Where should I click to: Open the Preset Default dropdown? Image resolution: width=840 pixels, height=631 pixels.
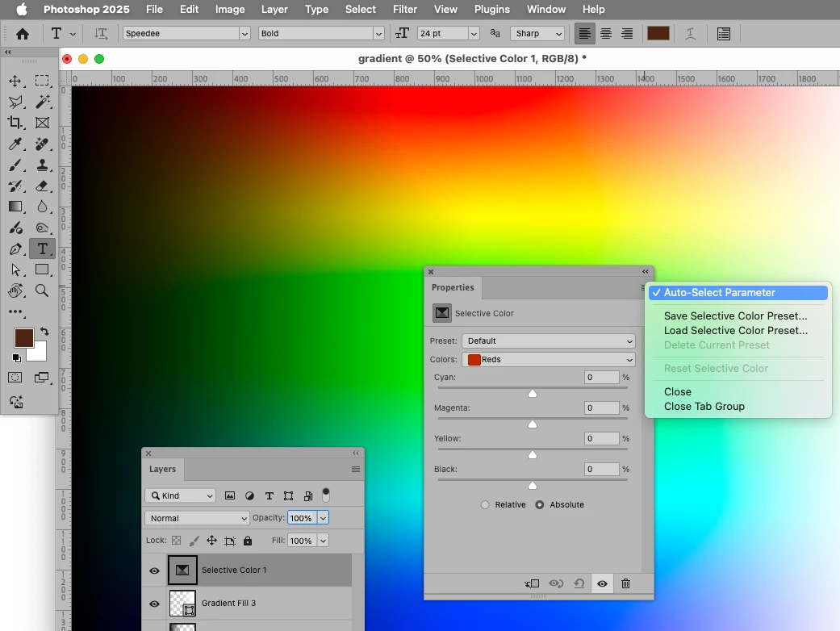pyautogui.click(x=549, y=341)
